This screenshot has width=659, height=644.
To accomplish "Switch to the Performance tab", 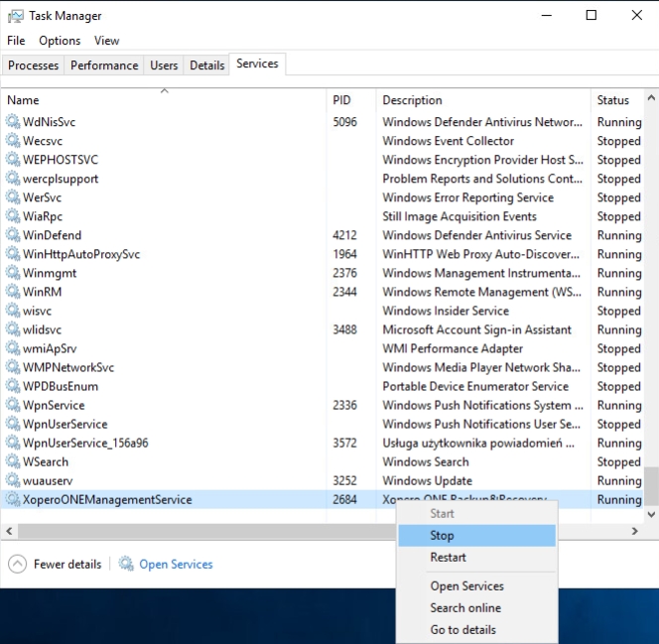I will (x=104, y=65).
